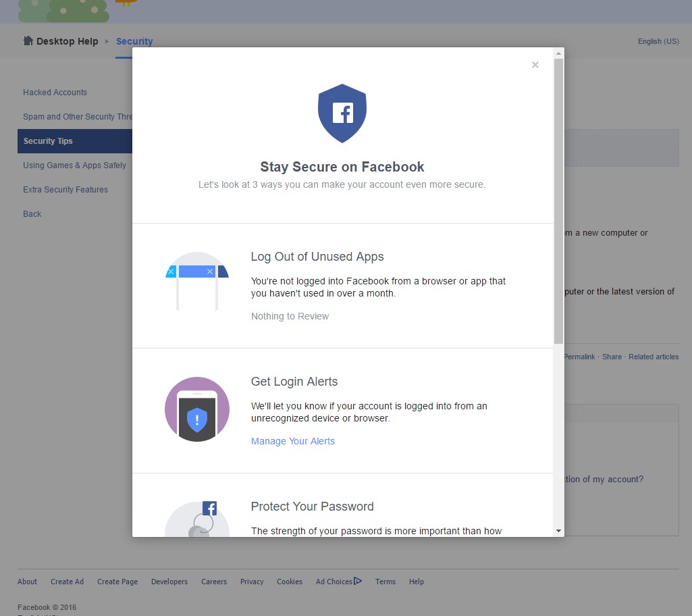Image resolution: width=692 pixels, height=616 pixels.
Task: Click the Get Login Alerts phone shield icon
Action: 197,409
